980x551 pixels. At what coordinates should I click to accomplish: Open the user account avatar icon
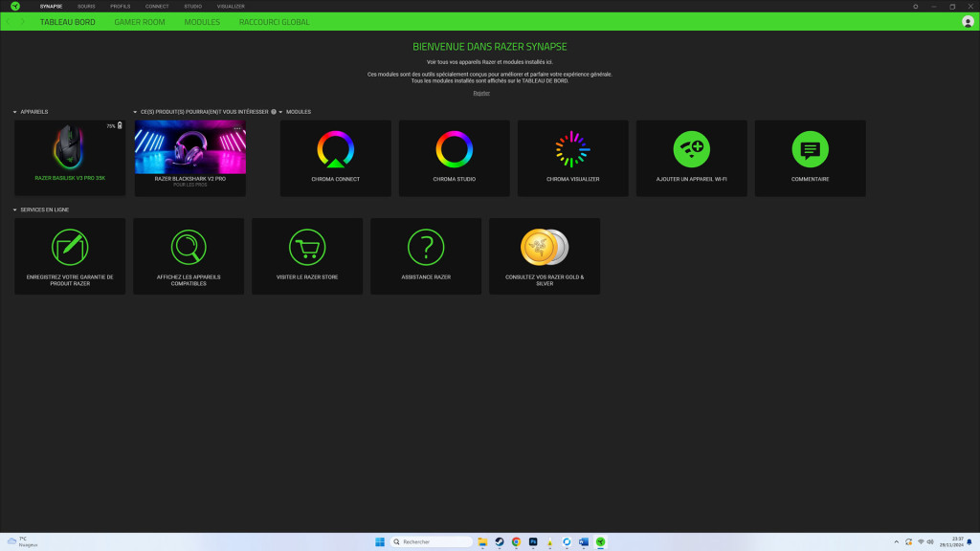[x=968, y=22]
